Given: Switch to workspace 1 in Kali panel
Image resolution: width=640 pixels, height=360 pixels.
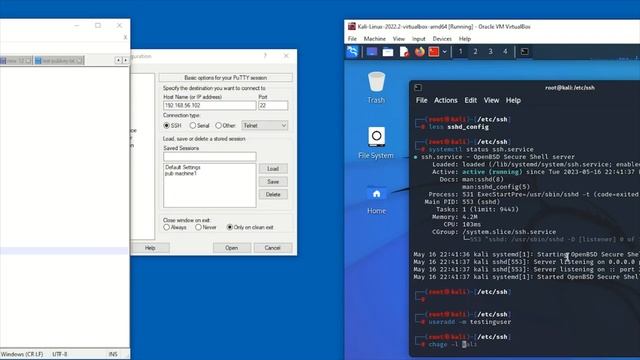Looking at the screenshot, I should point(460,51).
